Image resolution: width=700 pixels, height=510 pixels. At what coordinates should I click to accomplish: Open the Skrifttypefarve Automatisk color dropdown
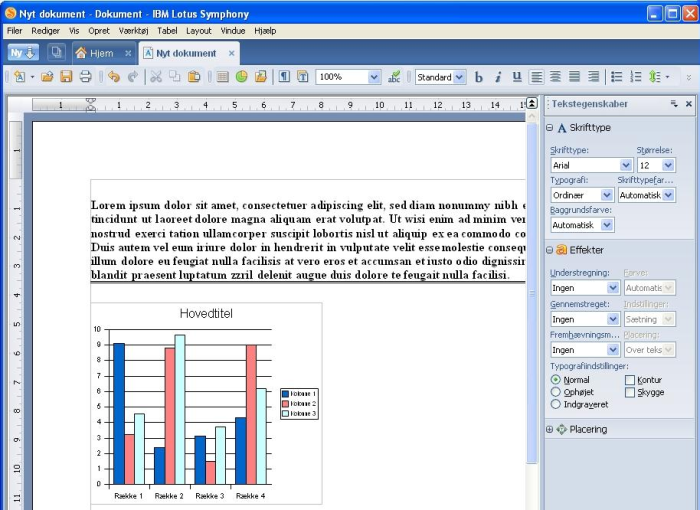(x=668, y=195)
